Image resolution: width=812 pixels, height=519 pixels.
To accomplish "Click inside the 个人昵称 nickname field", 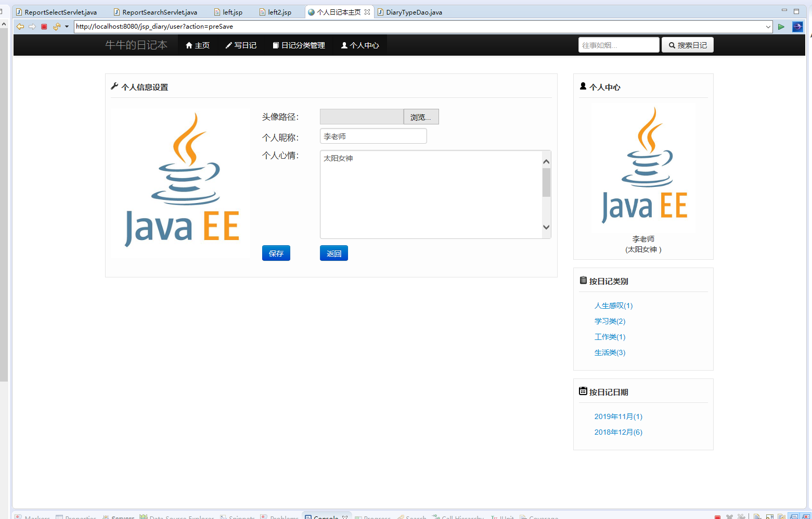I will coord(373,135).
